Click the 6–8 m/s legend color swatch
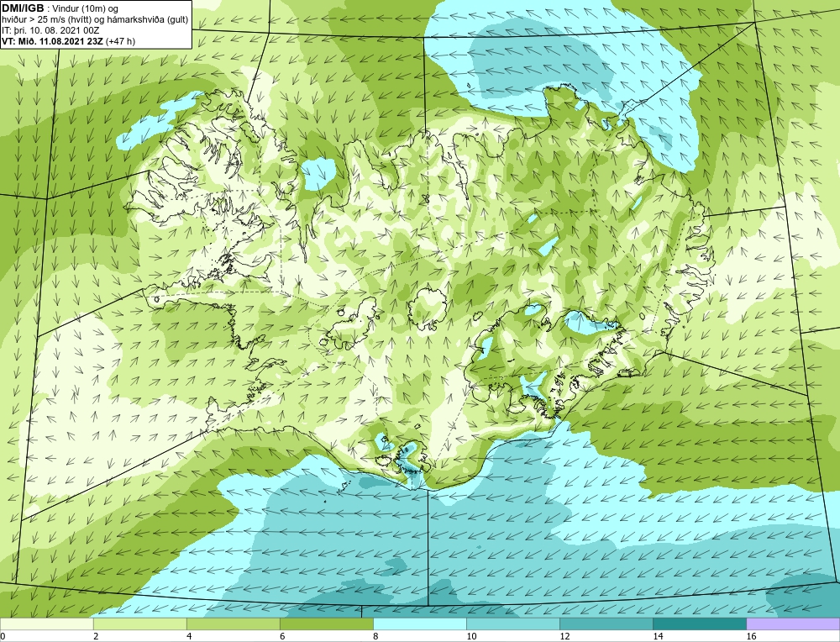 [x=326, y=624]
